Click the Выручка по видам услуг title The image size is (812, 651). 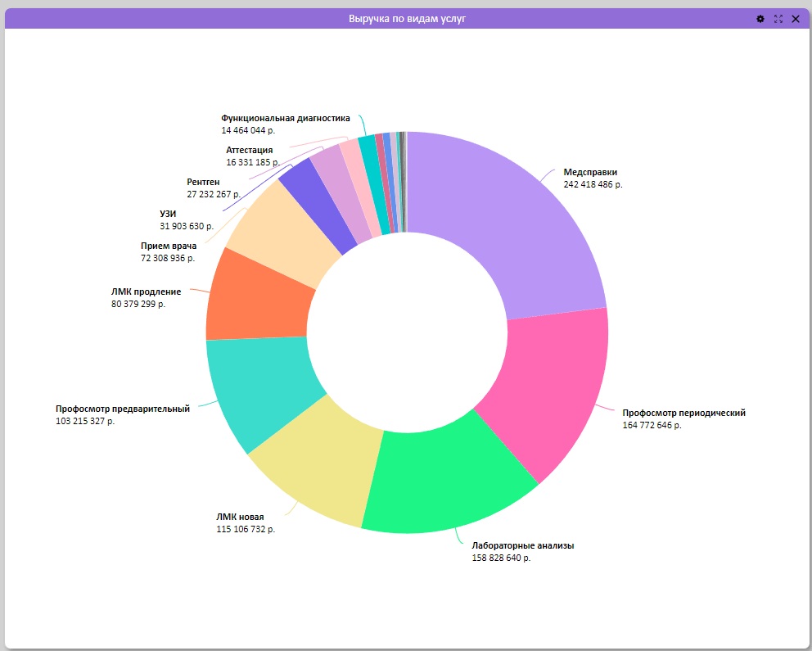tap(407, 19)
